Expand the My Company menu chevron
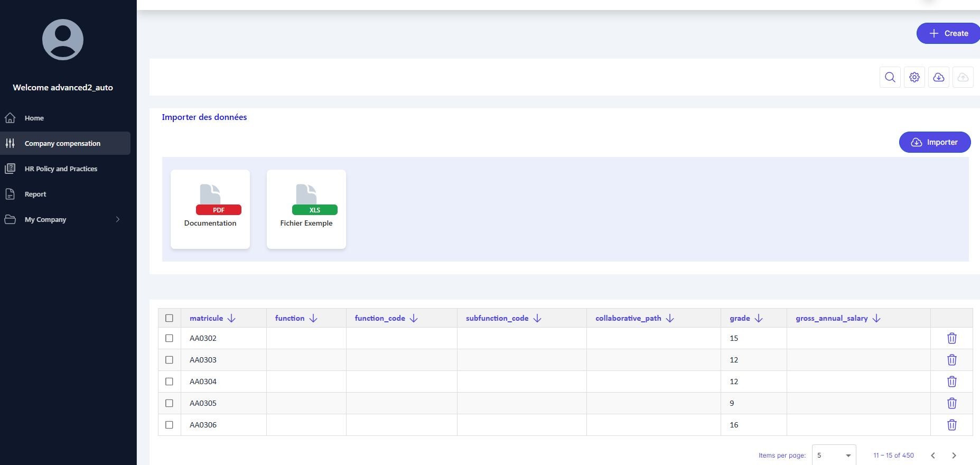 (x=117, y=219)
